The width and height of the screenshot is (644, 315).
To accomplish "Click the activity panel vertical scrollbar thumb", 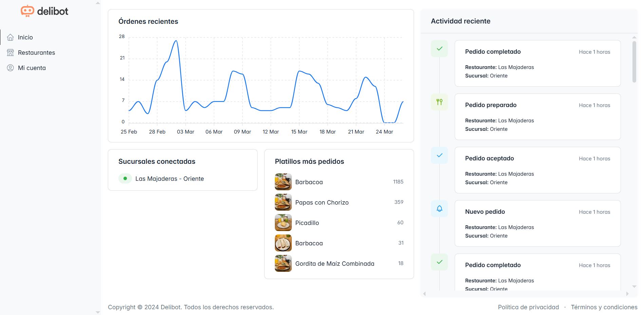I will click(634, 62).
